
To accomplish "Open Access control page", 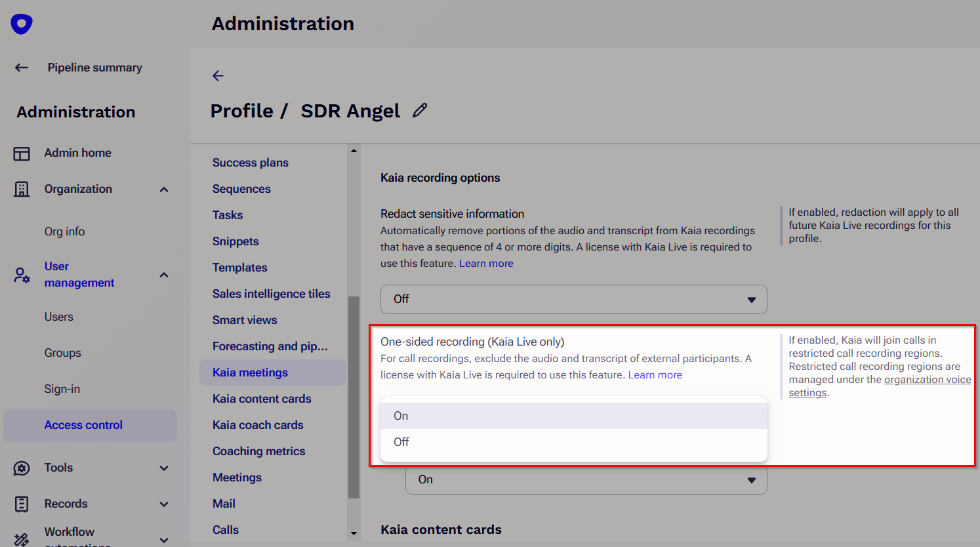I will point(90,426).
